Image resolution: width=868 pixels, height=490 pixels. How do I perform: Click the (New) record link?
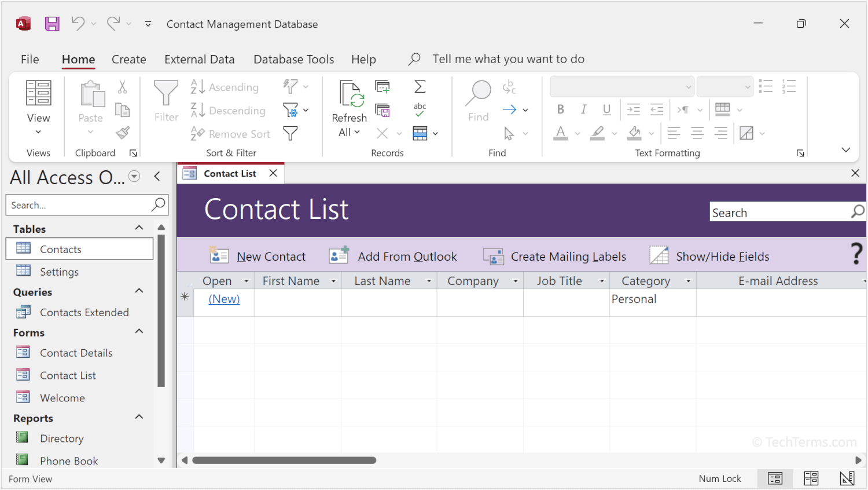(224, 299)
